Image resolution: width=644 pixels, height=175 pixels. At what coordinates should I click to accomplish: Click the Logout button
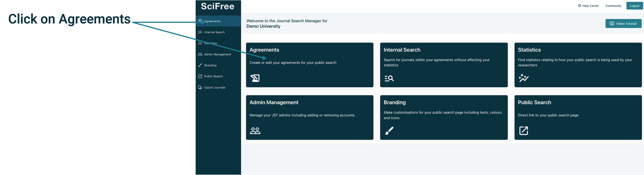pyautogui.click(x=635, y=5)
